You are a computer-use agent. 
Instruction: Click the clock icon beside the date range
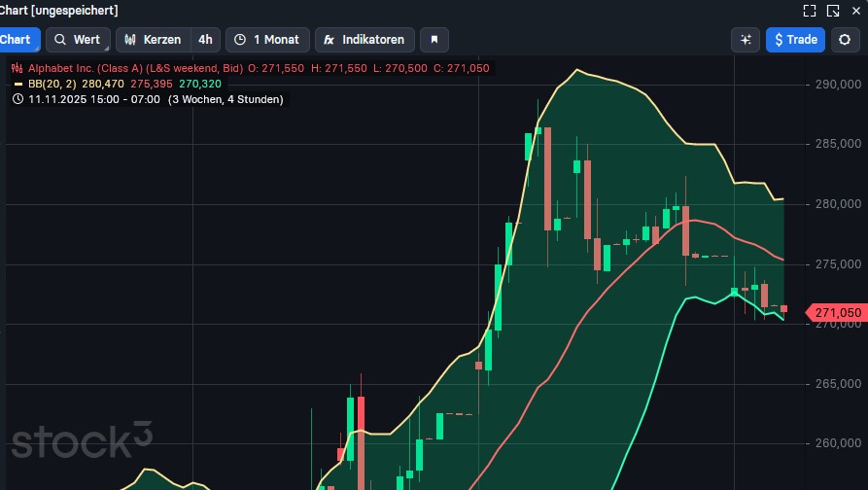click(17, 99)
